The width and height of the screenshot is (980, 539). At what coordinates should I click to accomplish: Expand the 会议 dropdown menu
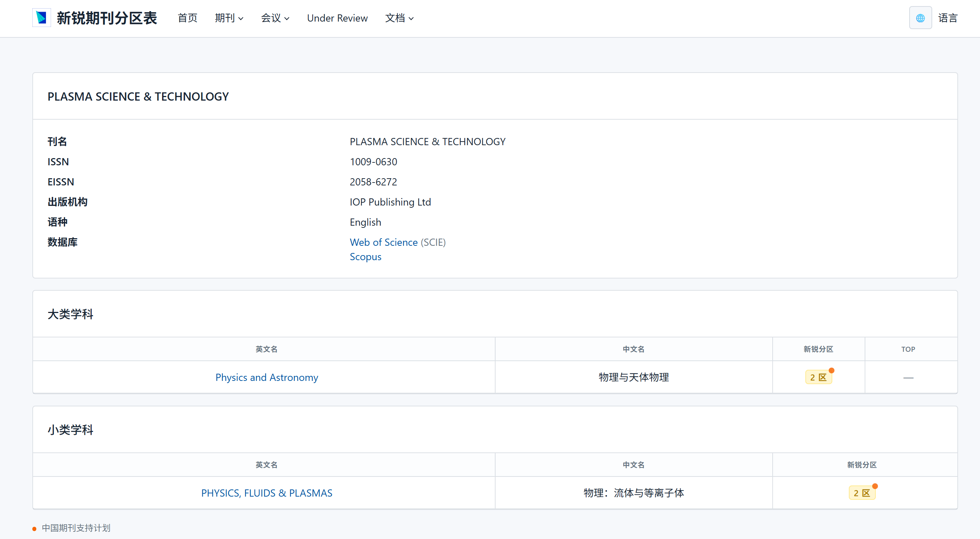pyautogui.click(x=275, y=18)
